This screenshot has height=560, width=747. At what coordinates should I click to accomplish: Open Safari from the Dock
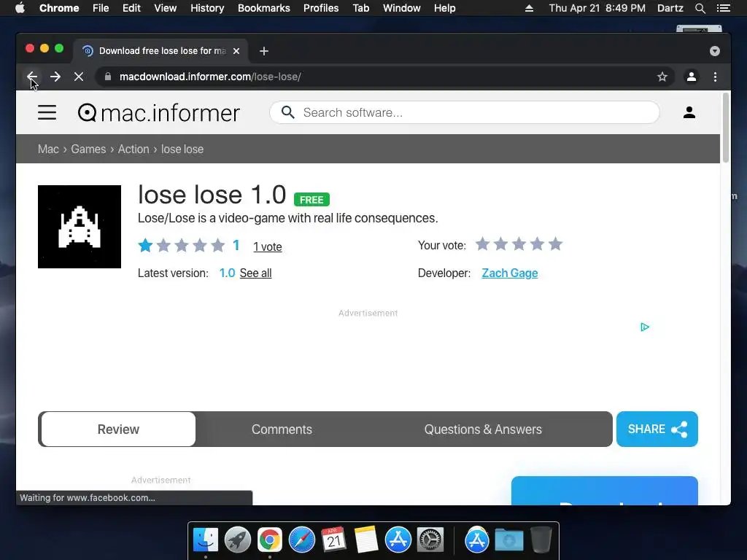302,540
